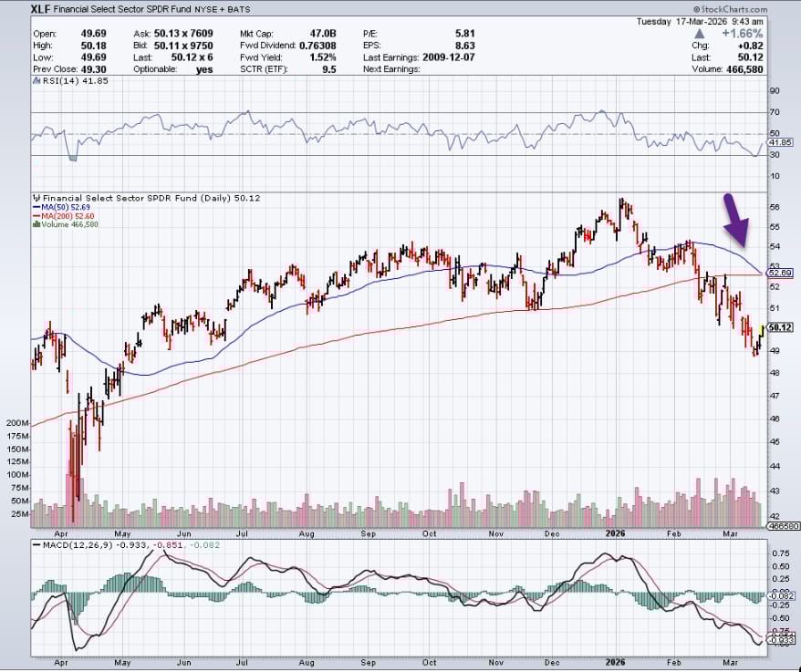801x672 pixels.
Task: Select the Fwd Dividend value 0.76308
Action: [317, 46]
